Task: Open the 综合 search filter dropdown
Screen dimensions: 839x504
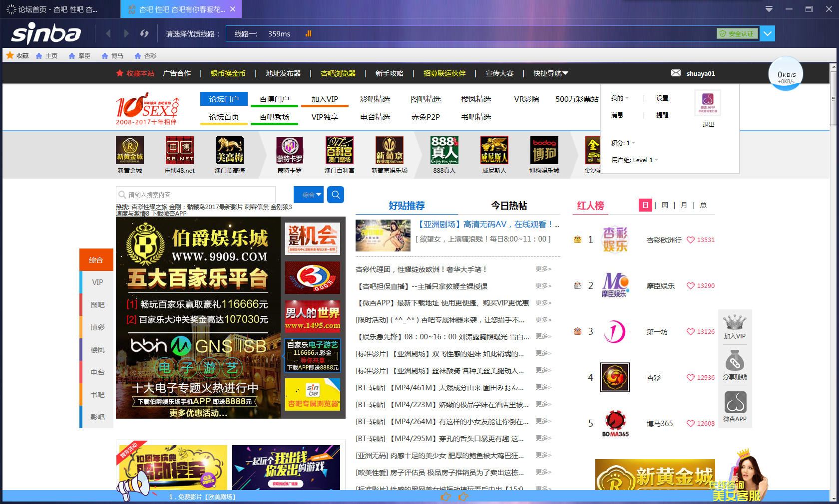Action: [308, 195]
